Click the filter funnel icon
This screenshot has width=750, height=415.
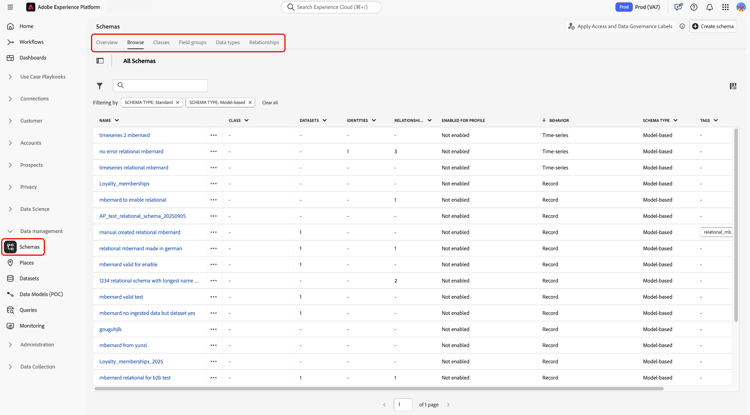click(99, 86)
